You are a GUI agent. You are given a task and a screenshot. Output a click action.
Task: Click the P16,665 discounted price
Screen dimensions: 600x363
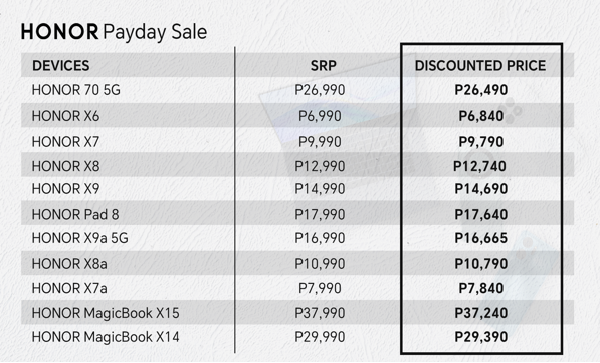pyautogui.click(x=481, y=238)
